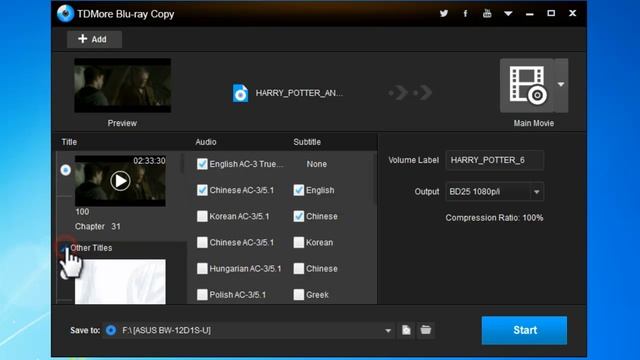The image size is (640, 360).
Task: Click the disc drive icon next to Save to
Action: click(111, 330)
